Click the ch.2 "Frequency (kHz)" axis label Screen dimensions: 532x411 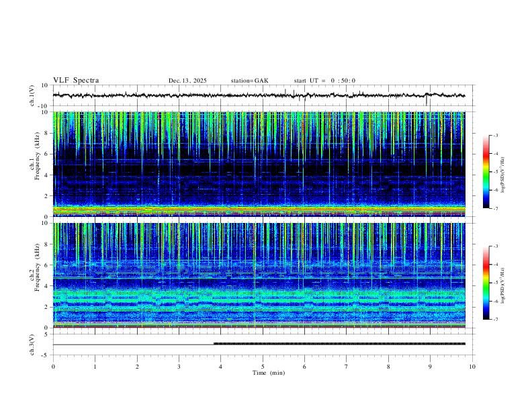[x=38, y=266]
